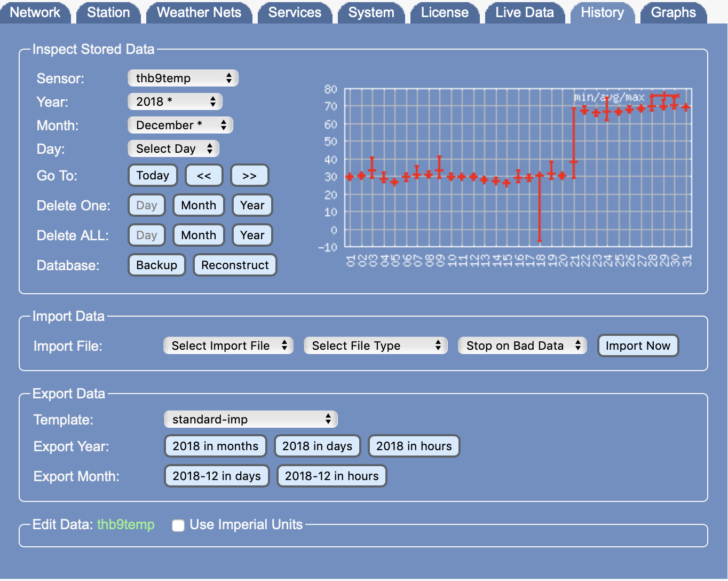Go to the Services tab
Image resolution: width=728 pixels, height=581 pixels.
(295, 12)
